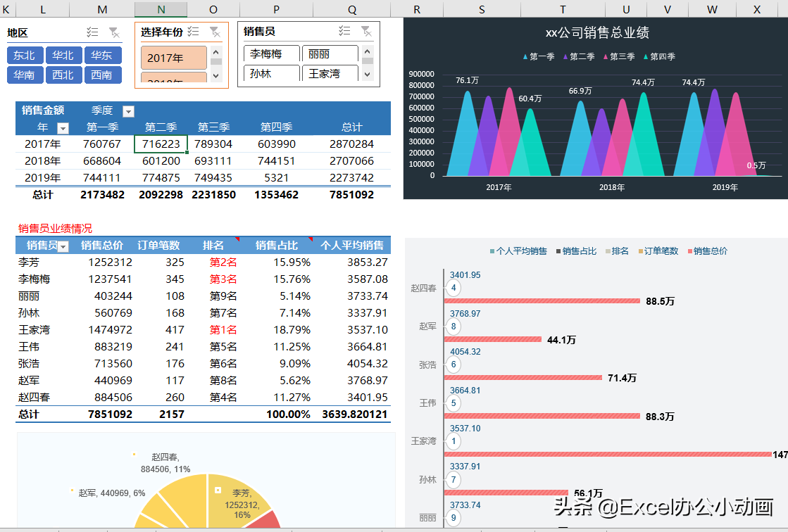Select 华南 region slicer button
Image resolution: width=788 pixels, height=532 pixels.
click(x=25, y=75)
